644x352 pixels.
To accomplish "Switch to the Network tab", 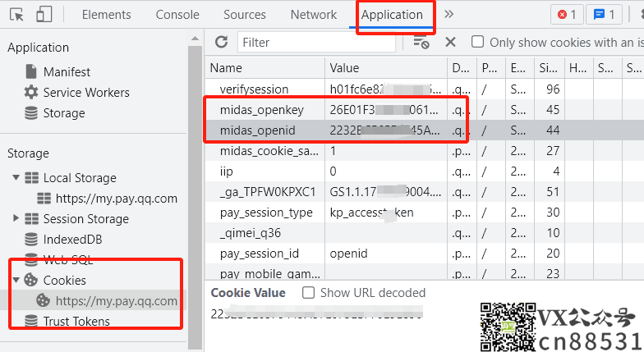I will (313, 15).
